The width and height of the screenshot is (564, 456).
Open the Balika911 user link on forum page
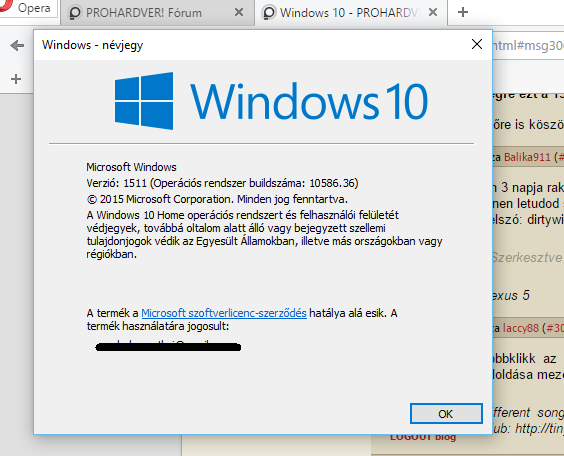pos(527,157)
